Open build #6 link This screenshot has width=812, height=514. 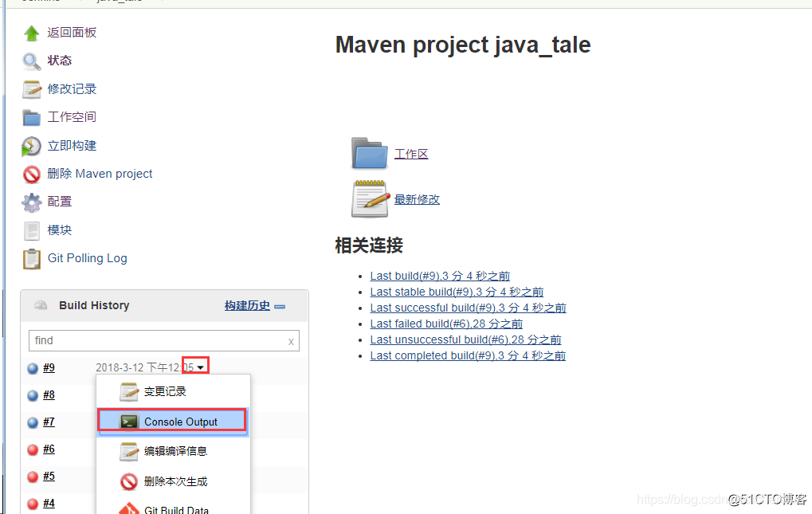(x=49, y=449)
